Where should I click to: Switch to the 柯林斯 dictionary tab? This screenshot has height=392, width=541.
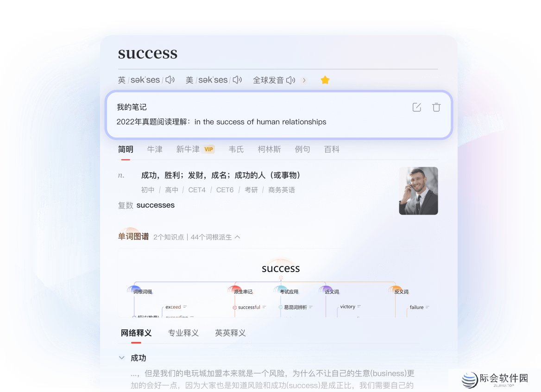pos(270,149)
